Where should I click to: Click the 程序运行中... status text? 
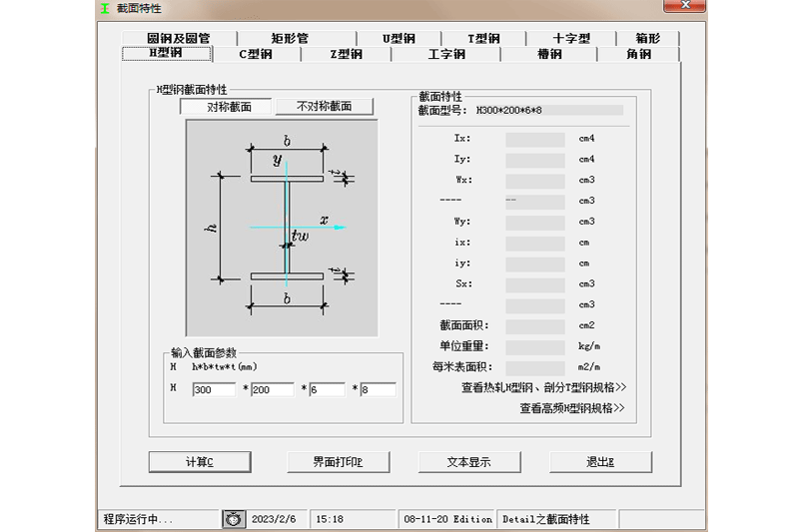click(x=138, y=519)
